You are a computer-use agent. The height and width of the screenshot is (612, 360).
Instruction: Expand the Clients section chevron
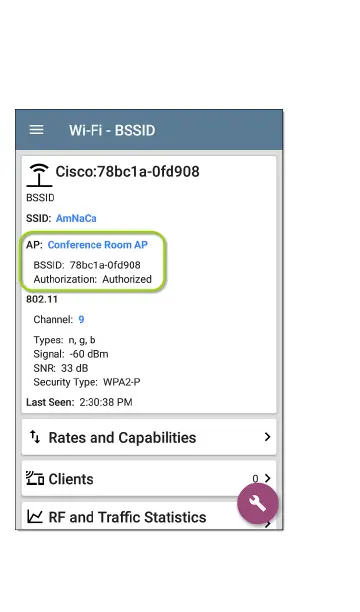pos(267,478)
